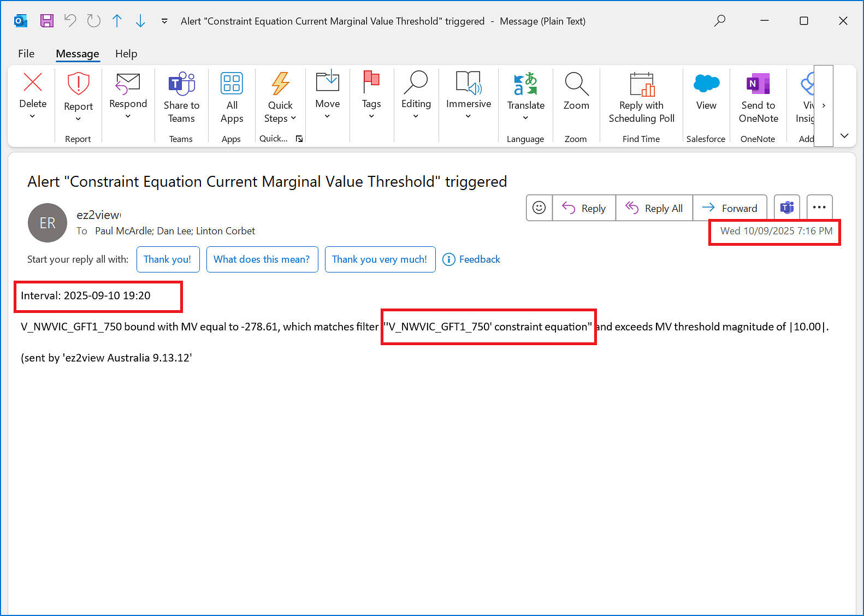The width and height of the screenshot is (864, 616).
Task: Click the Teams chat icon in message header
Action: [x=787, y=208]
